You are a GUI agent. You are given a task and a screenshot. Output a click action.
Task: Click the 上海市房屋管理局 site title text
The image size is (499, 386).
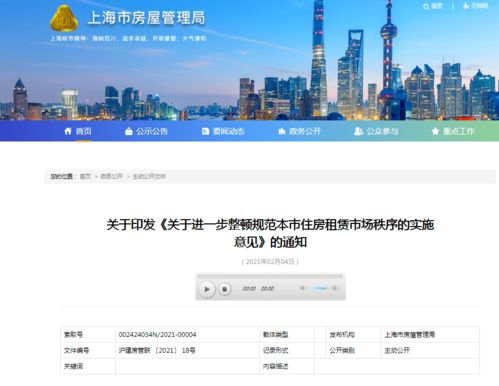click(x=146, y=18)
